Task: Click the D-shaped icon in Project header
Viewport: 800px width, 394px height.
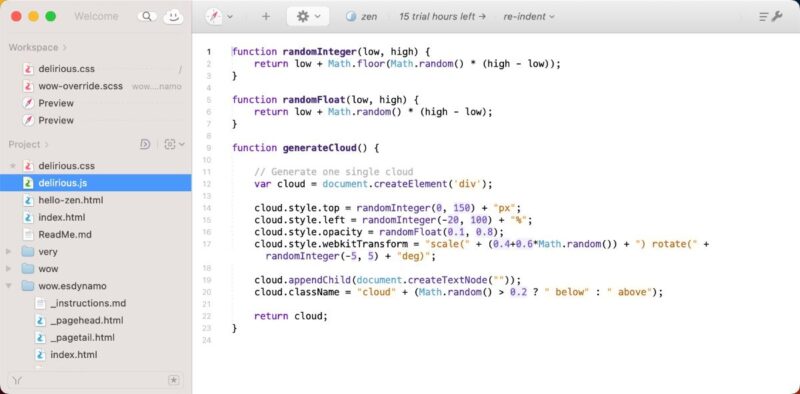Action: pyautogui.click(x=145, y=144)
